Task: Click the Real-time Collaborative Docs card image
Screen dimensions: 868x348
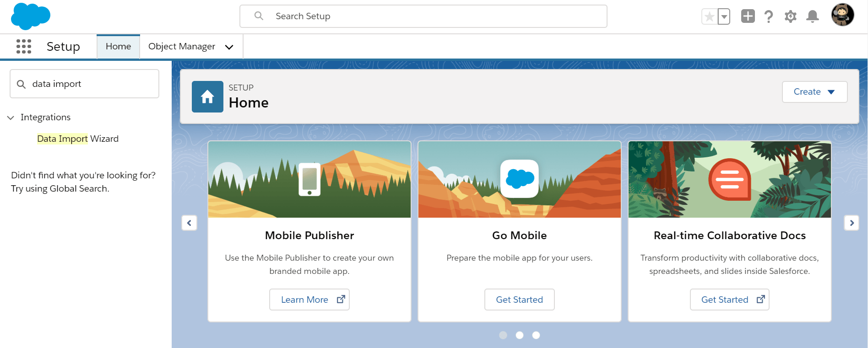Action: pos(730,179)
